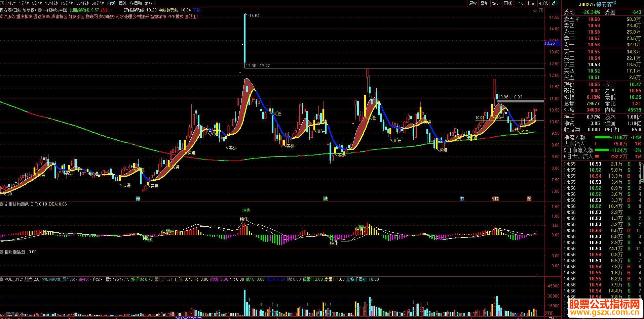Click the 5日大宗流入 red bar
Image resolution: width=644 pixels, height=319 pixels.
(x=597, y=156)
